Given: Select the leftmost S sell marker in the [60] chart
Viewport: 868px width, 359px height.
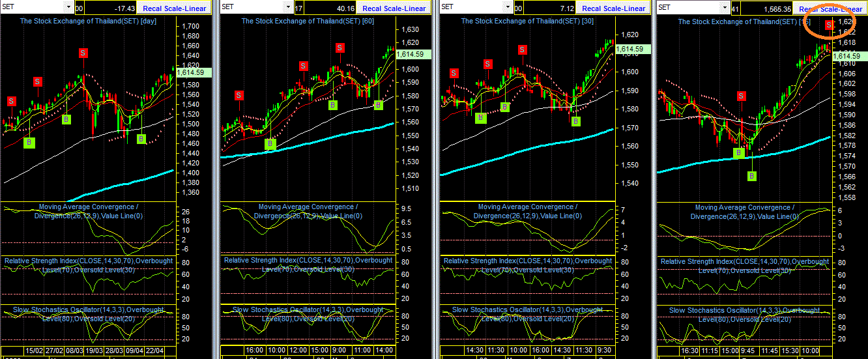Looking at the screenshot, I should pos(239,95).
